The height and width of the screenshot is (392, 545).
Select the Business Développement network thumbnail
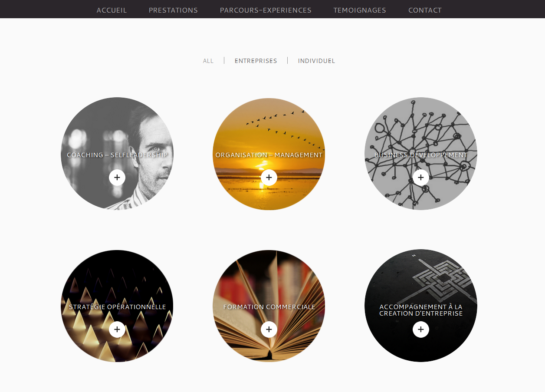pyautogui.click(x=421, y=130)
